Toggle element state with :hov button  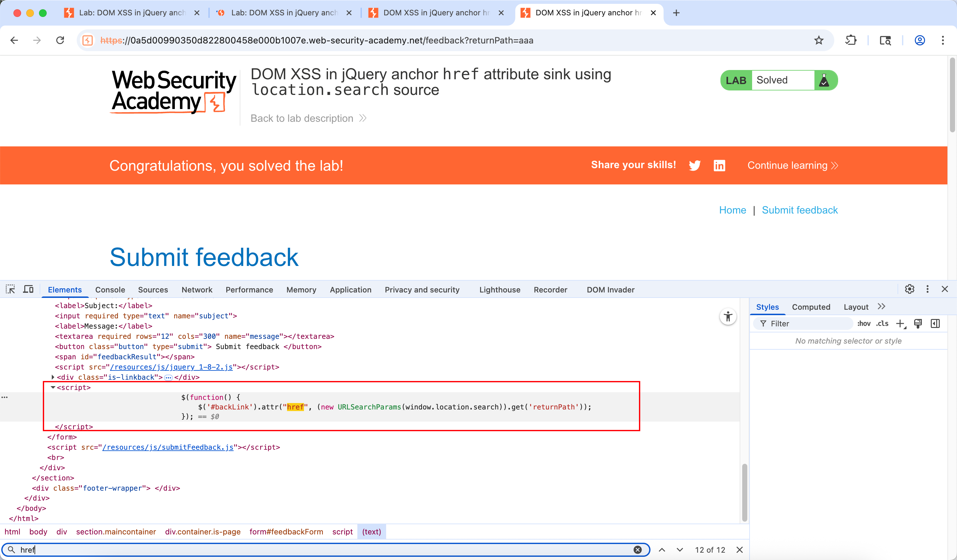click(x=864, y=324)
